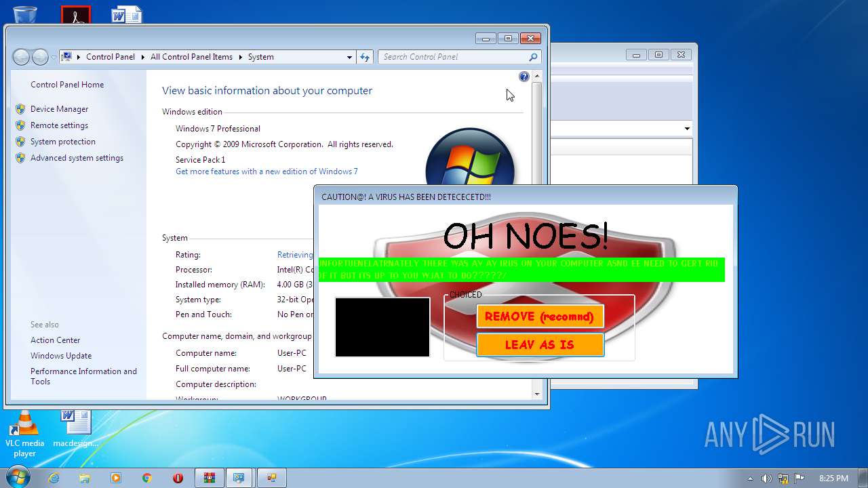The width and height of the screenshot is (868, 488).
Task: Refresh the Control Panel address bar
Action: [x=365, y=57]
